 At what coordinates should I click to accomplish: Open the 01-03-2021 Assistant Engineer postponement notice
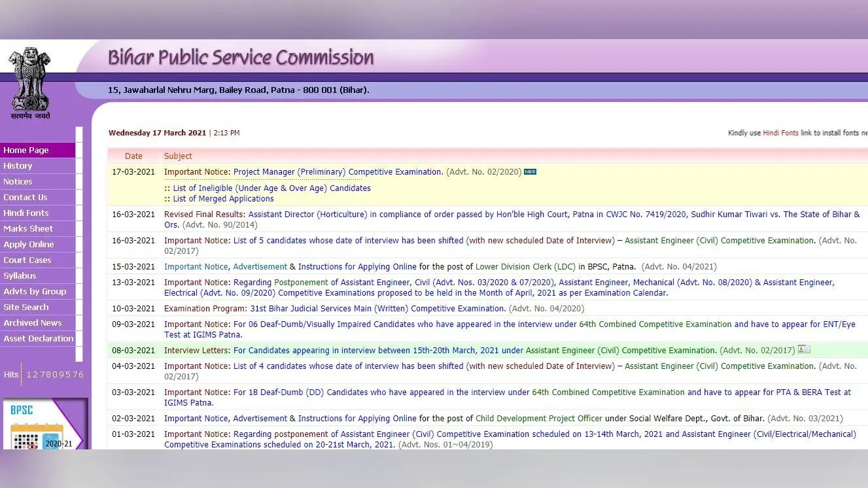tap(510, 440)
